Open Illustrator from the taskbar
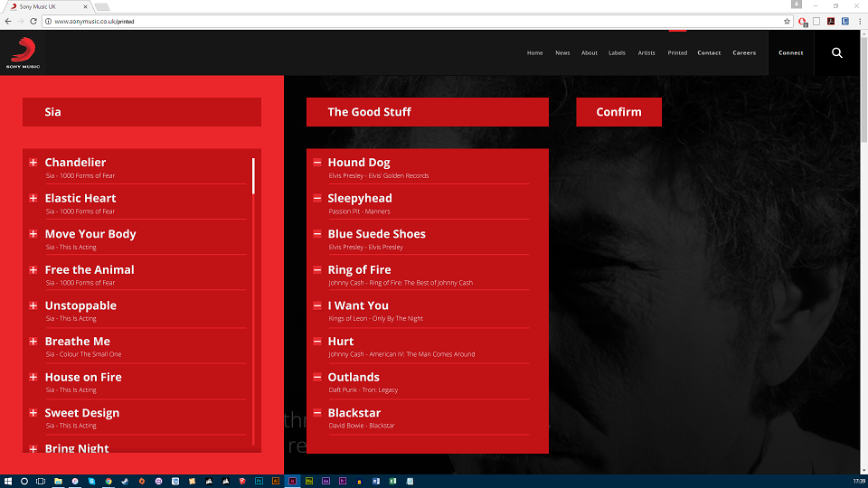Viewport: 868px width, 488px height. (x=276, y=482)
